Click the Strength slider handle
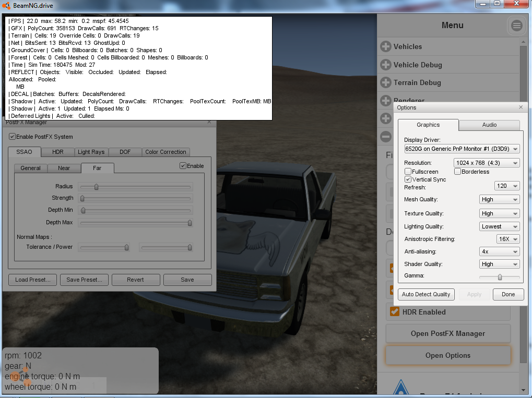The width and height of the screenshot is (532, 398). [x=82, y=198]
